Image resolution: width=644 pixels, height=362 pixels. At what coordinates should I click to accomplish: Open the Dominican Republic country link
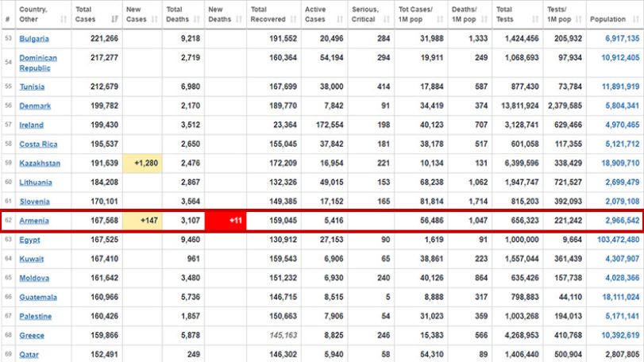pos(38,63)
